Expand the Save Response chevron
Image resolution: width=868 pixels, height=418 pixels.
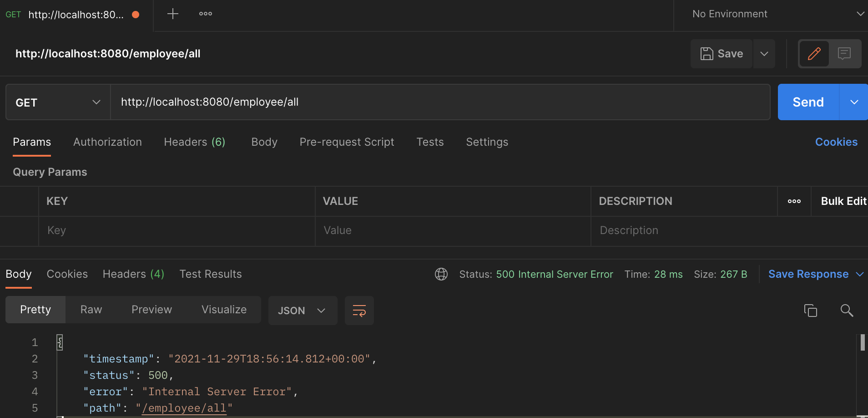coord(860,274)
